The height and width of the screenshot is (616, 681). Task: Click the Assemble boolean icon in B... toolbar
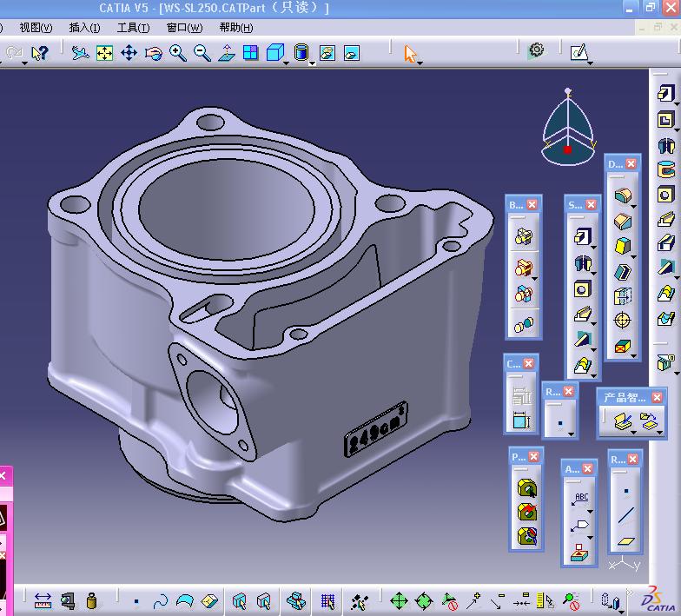(524, 236)
